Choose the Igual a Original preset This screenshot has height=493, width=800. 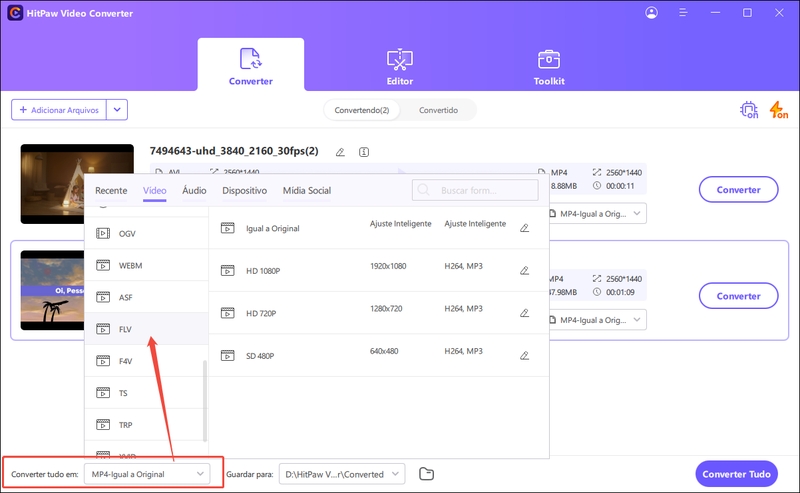click(379, 228)
